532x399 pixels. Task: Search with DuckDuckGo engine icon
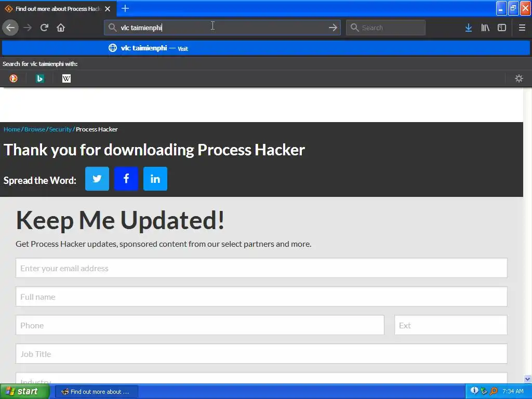pyautogui.click(x=14, y=79)
